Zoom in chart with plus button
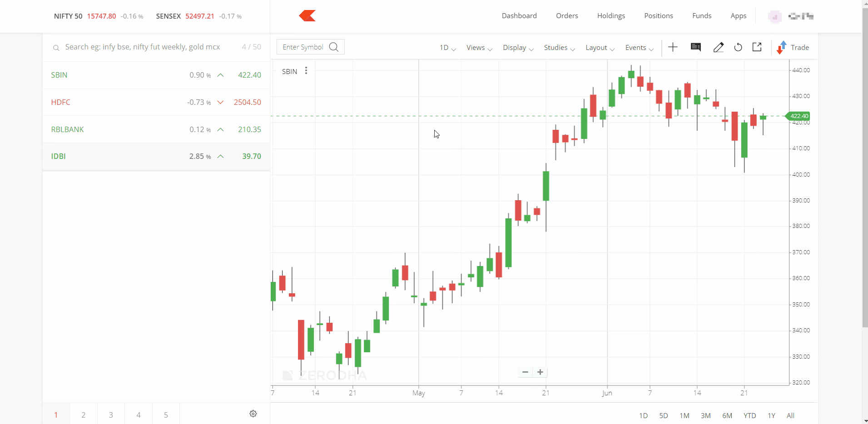The width and height of the screenshot is (868, 424). pos(540,372)
